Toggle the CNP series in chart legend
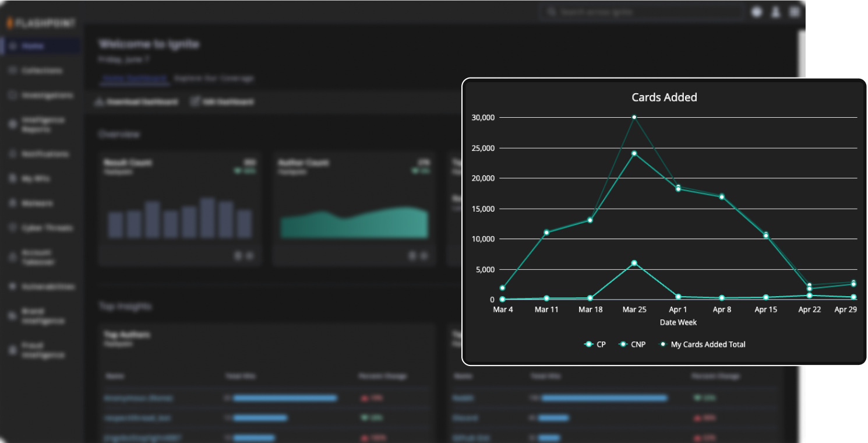Screen dimensions: 868x443 [x=632, y=344]
